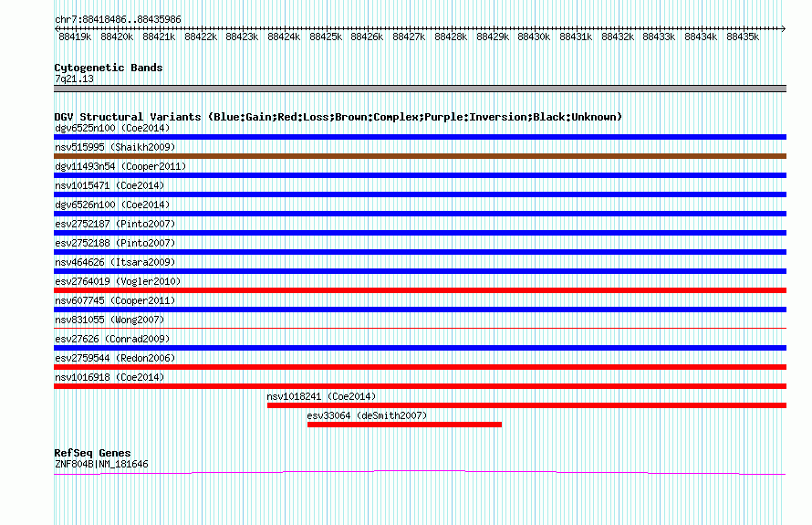Open the nsv1018241 (Coe2014) label
Screen dimensions: 812x525
pos(321,396)
